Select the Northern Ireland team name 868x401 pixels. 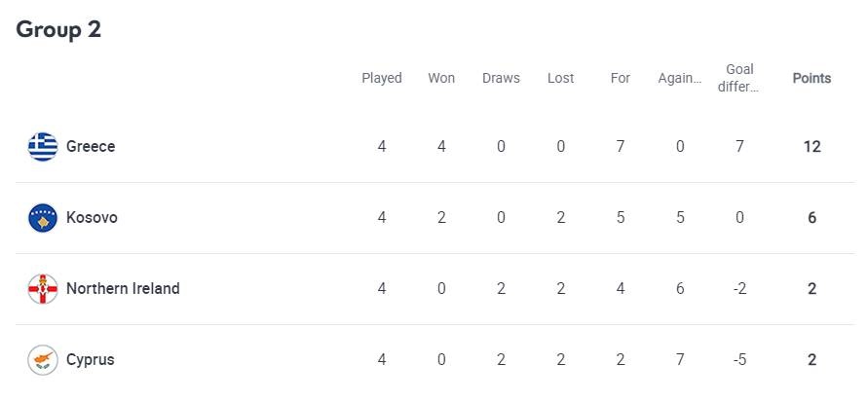pos(123,289)
